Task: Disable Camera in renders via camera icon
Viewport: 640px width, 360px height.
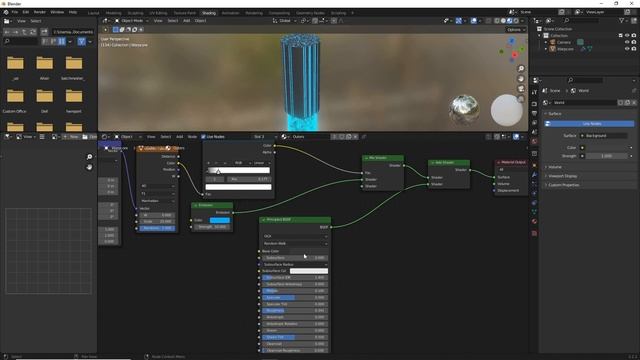Action: 633,42
